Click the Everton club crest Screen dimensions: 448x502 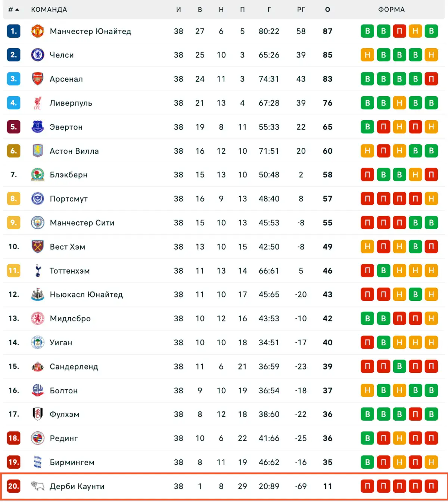click(x=38, y=127)
